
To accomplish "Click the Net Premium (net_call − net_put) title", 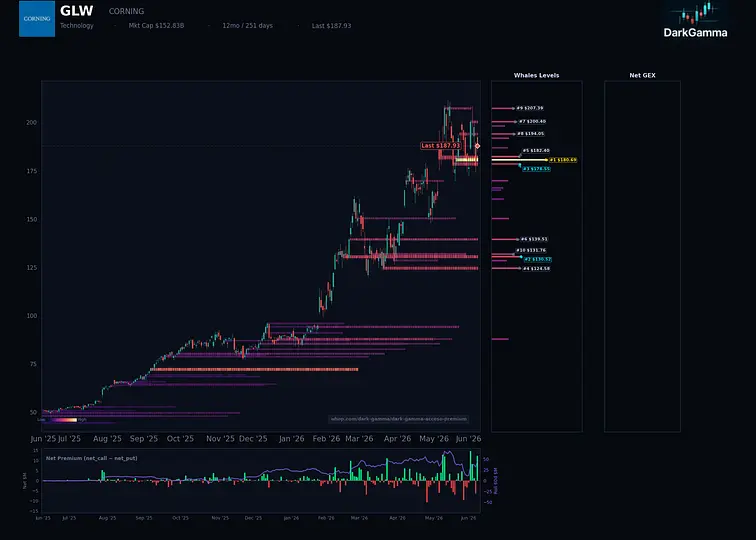I will pos(92,458).
